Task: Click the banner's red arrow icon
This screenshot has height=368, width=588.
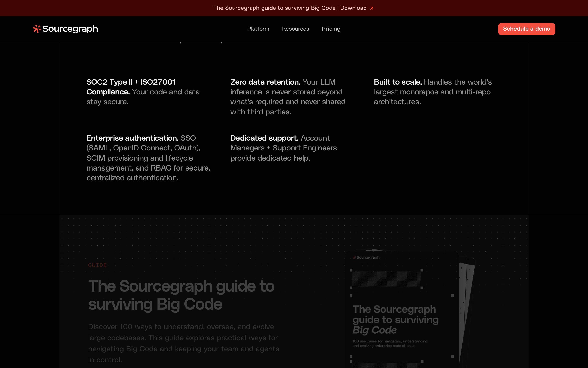Action: 372,8
